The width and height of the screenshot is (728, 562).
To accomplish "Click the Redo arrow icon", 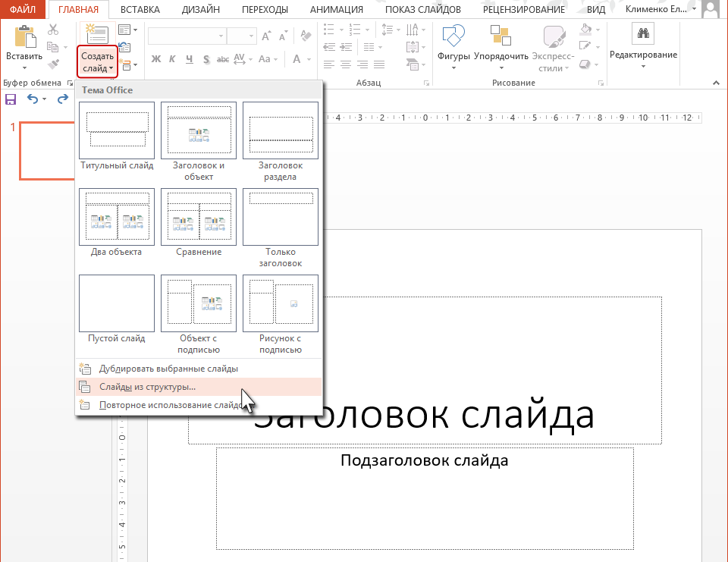I will (63, 99).
